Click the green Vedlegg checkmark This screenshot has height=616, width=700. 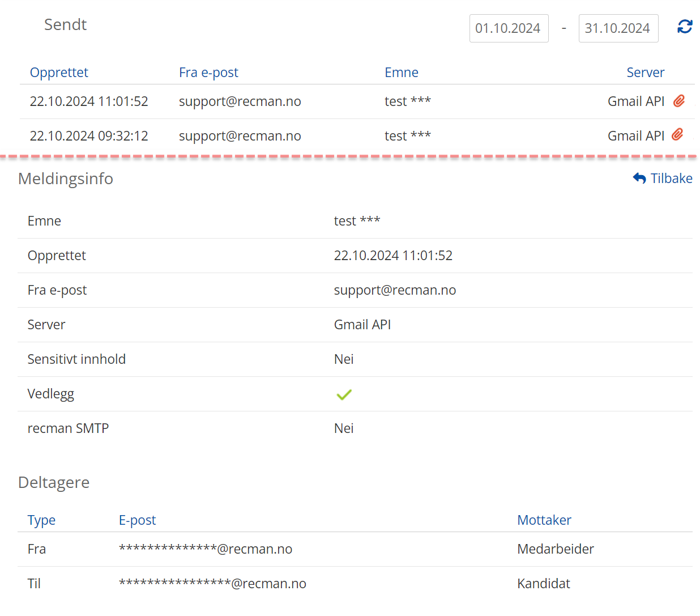(x=344, y=394)
